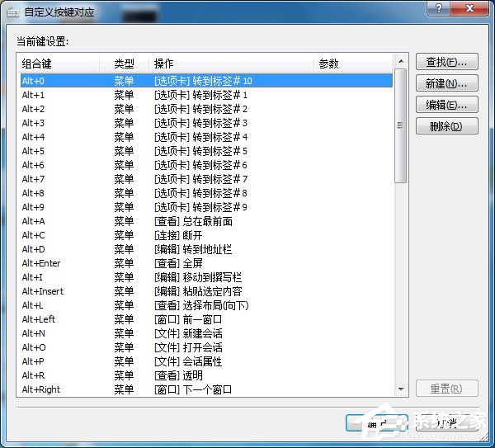Select the Alt+Right row
The image size is (495, 448).
pos(206,389)
